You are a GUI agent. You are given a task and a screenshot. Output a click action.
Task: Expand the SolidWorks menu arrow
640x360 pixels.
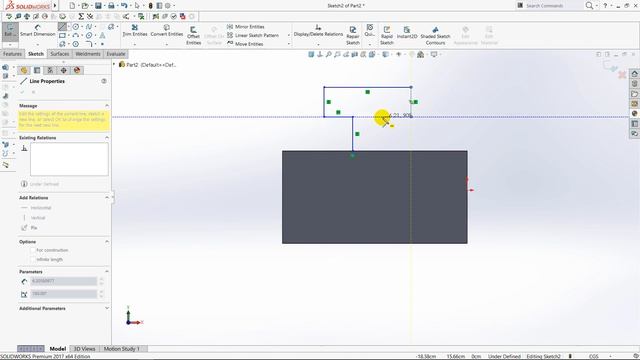click(55, 6)
